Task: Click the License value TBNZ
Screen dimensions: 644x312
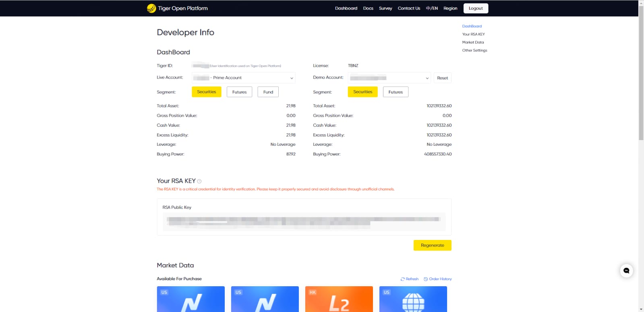Action: [x=353, y=66]
